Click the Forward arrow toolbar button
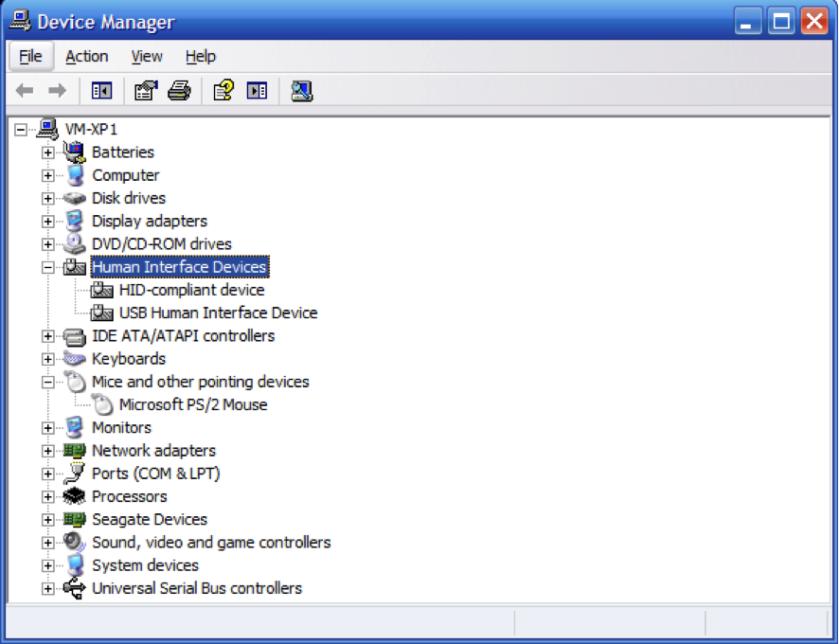The height and width of the screenshot is (644, 839). (x=57, y=91)
